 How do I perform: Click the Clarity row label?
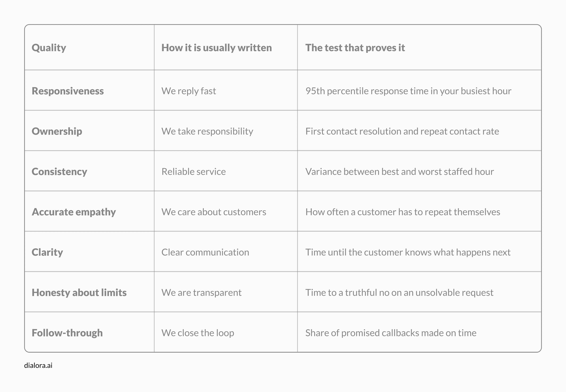tap(47, 252)
